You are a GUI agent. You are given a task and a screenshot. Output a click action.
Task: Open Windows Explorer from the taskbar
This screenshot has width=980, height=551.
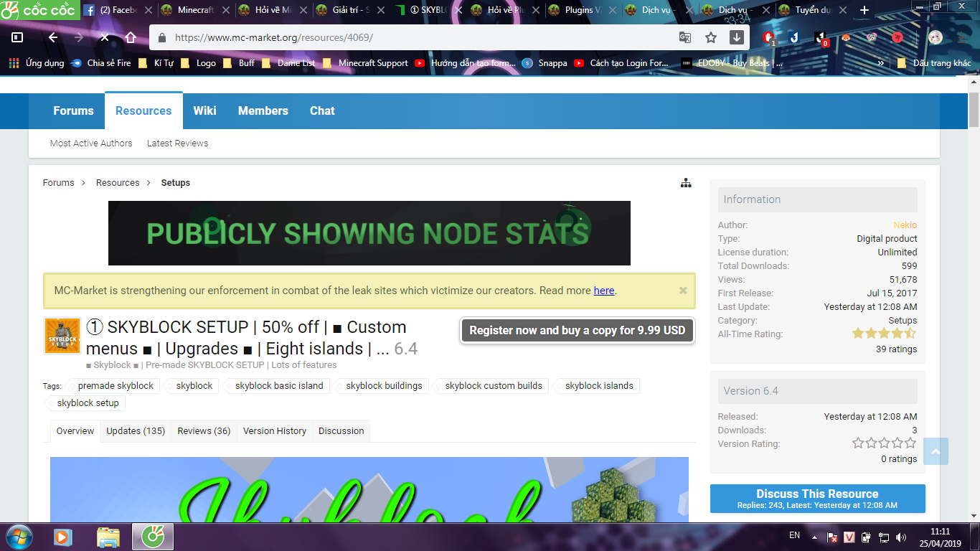coord(108,536)
